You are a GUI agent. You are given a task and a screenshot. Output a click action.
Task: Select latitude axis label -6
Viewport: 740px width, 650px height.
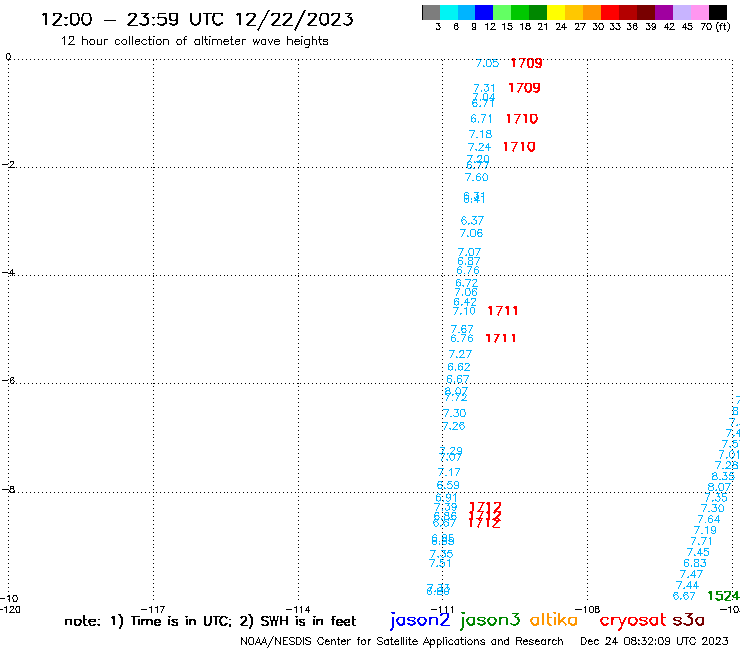[x=8, y=380]
